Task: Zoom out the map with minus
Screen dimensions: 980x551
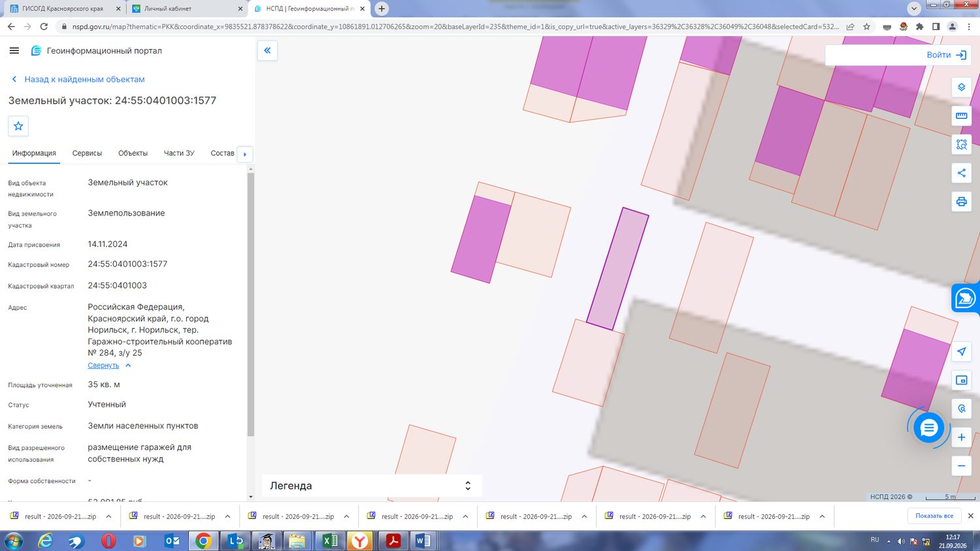Action: (x=961, y=465)
